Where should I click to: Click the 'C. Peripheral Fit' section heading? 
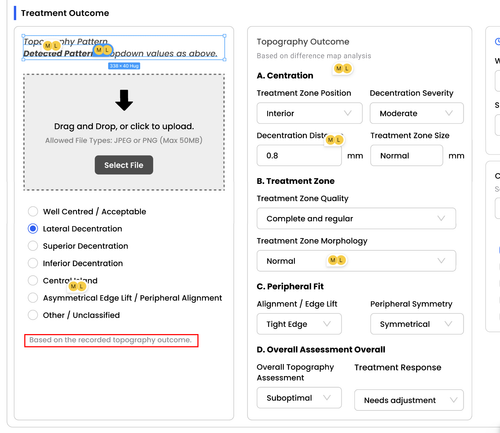tap(290, 286)
